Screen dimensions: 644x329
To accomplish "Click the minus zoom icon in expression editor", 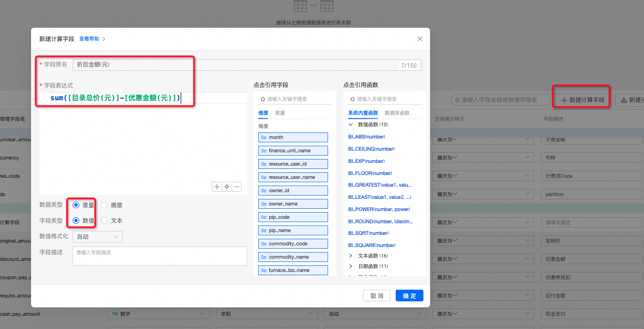I will (x=237, y=187).
